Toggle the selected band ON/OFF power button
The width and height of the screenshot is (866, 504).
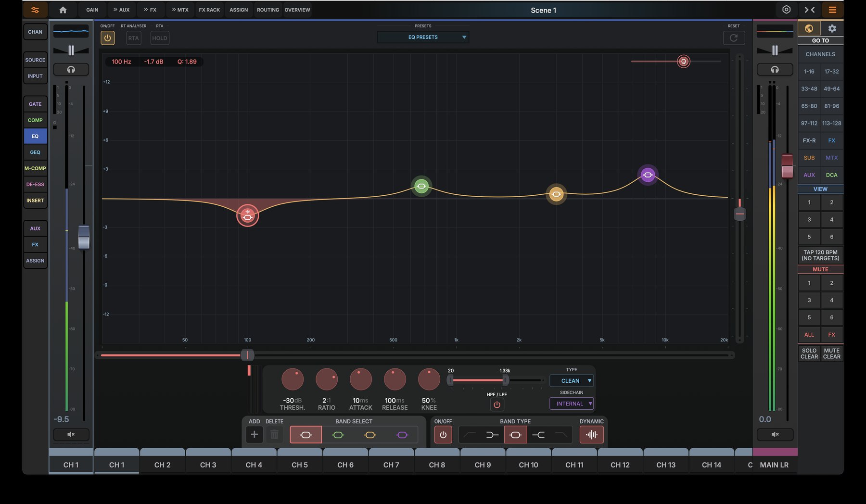(x=443, y=435)
